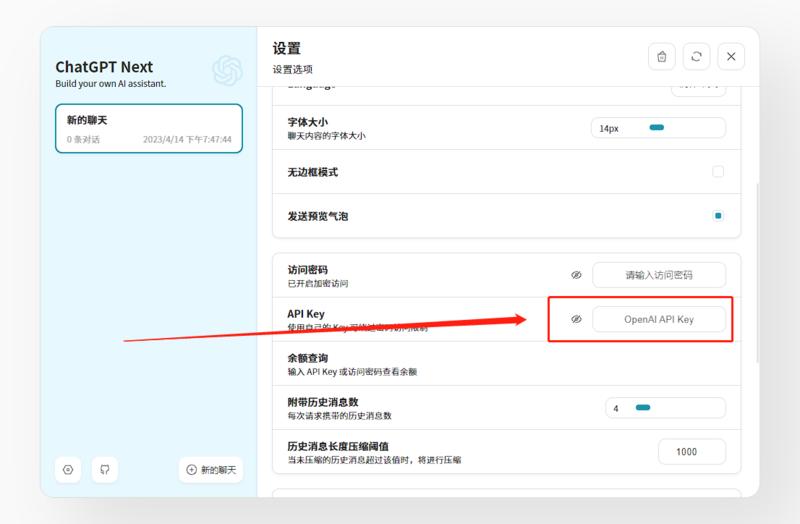Click the plus icon for 新的聊天
This screenshot has width=800, height=524.
(192, 470)
